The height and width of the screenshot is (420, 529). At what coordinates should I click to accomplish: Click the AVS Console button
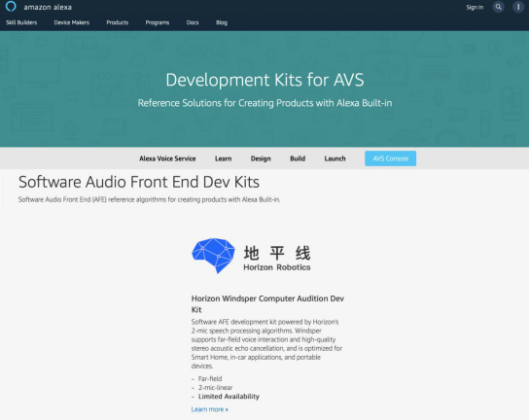(390, 158)
